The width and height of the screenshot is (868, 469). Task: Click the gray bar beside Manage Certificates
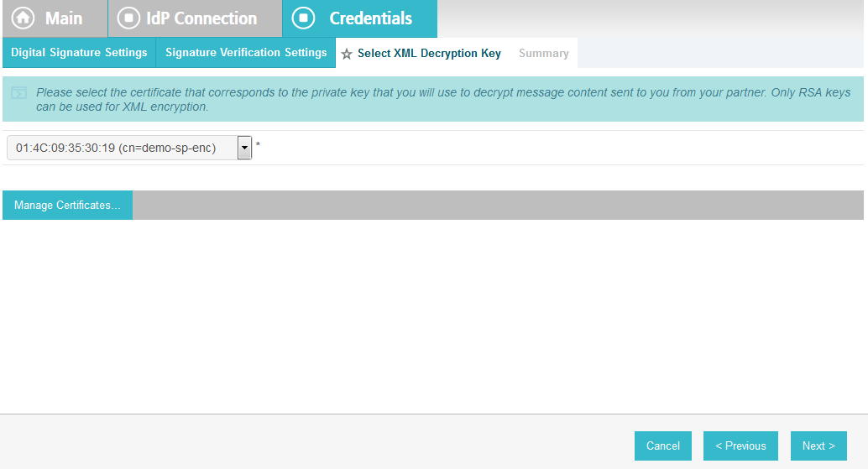pyautogui.click(x=498, y=206)
